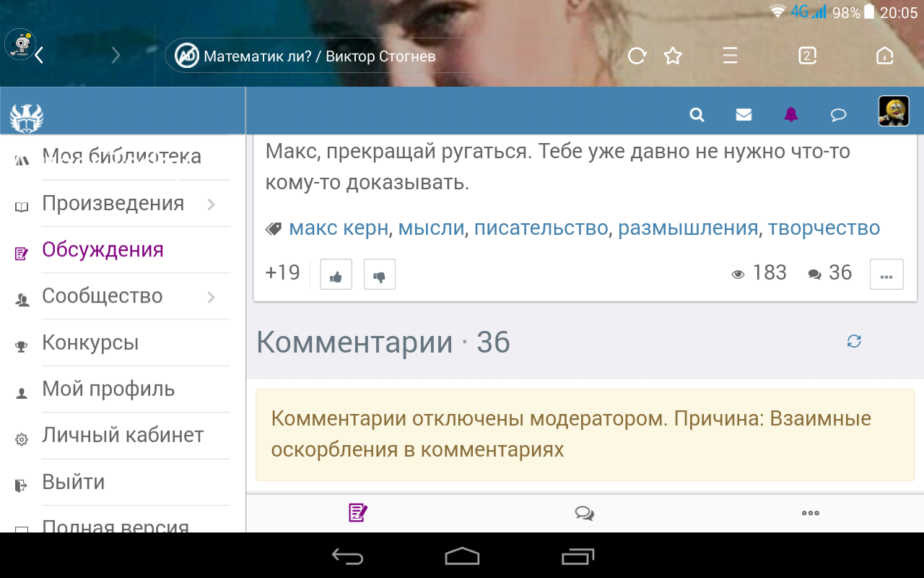The height and width of the screenshot is (578, 924).
Task: Open notifications bell icon
Action: coord(791,114)
